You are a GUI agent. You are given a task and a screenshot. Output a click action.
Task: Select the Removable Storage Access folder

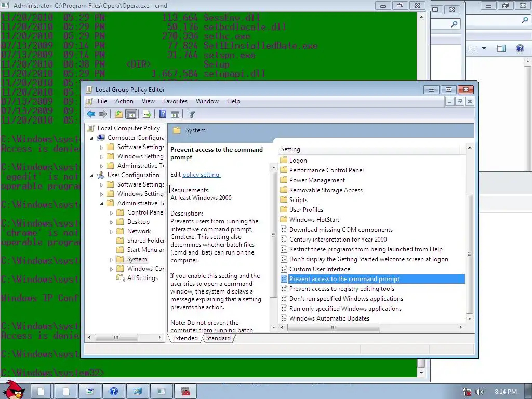pos(326,190)
